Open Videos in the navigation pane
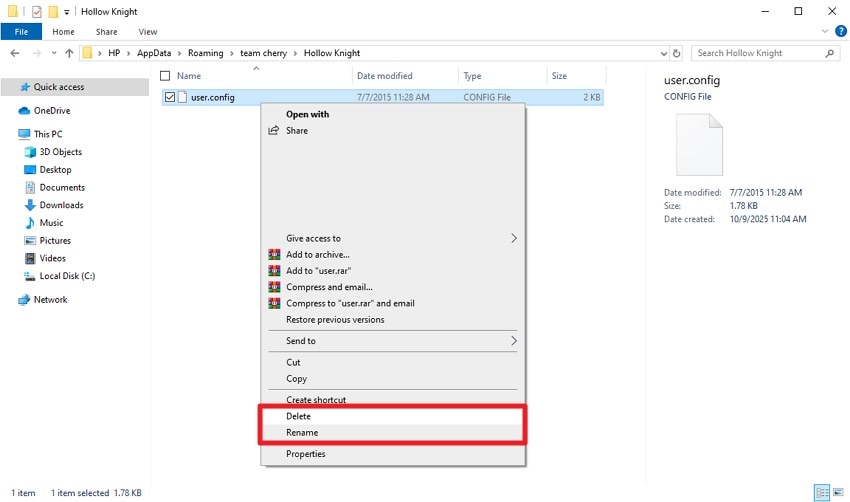This screenshot has width=850, height=502. point(52,259)
